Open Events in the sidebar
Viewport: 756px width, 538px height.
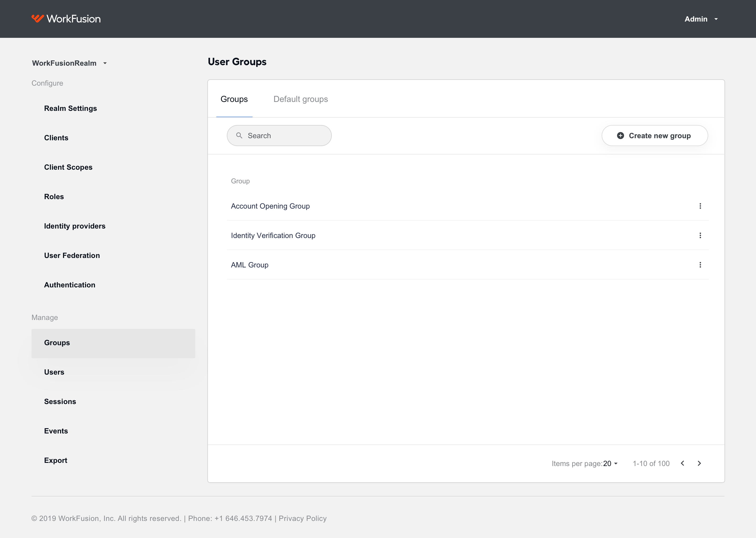(56, 431)
